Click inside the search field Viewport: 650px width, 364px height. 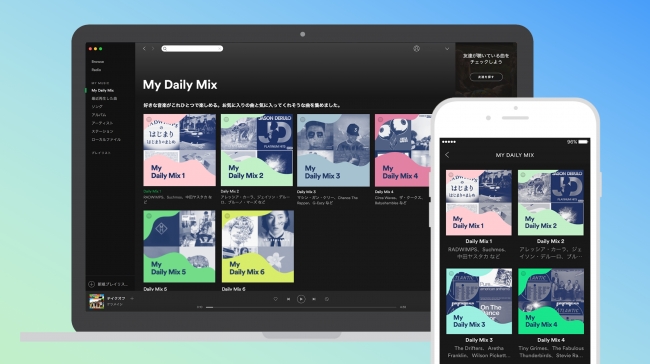(x=192, y=49)
